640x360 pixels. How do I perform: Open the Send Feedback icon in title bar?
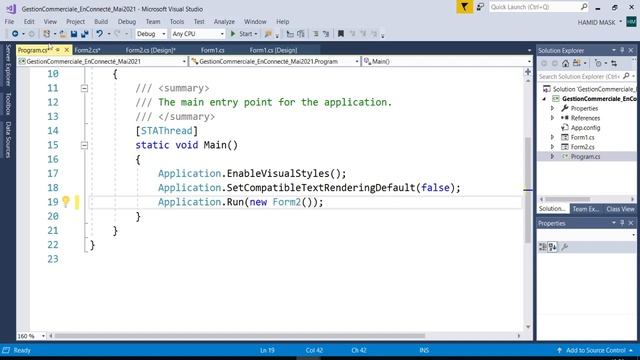click(x=480, y=7)
